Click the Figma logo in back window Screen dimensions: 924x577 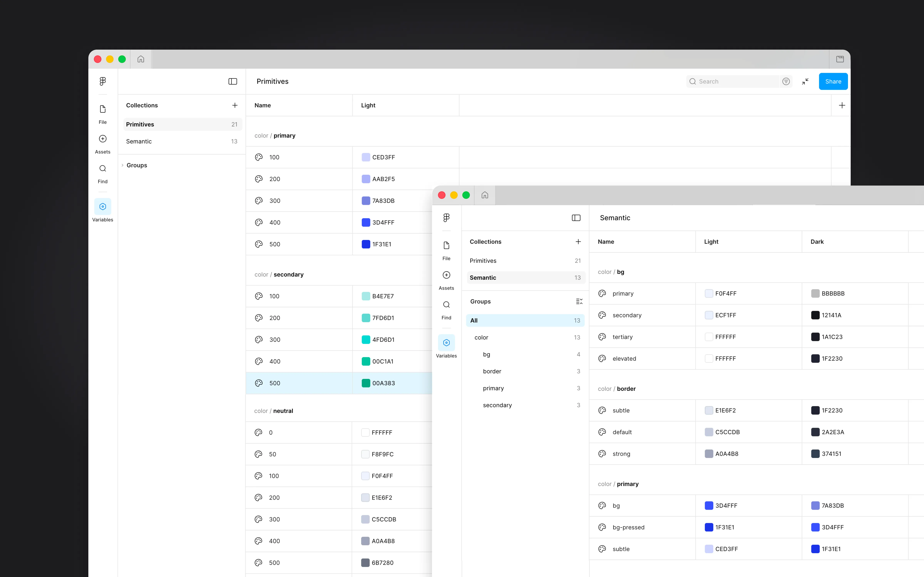103,81
